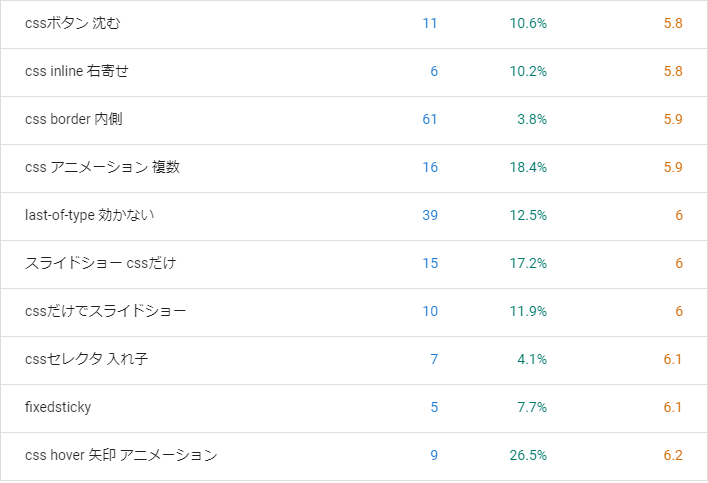
Task: Open the 'css border 内側' query row
Action: pyautogui.click(x=354, y=121)
